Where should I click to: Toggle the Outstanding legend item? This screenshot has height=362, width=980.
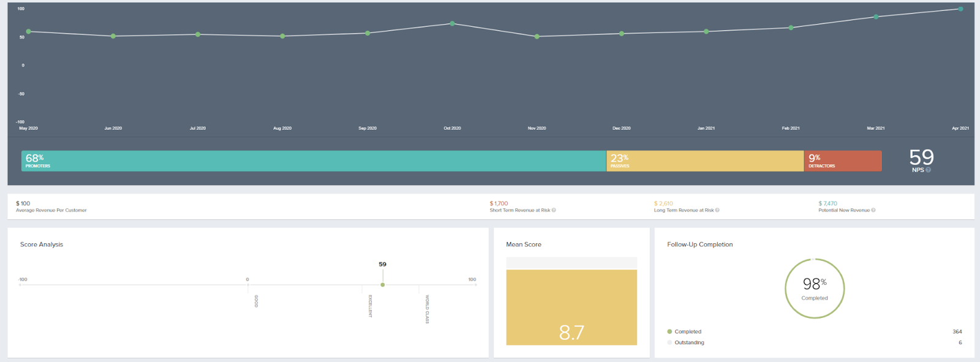pos(685,342)
